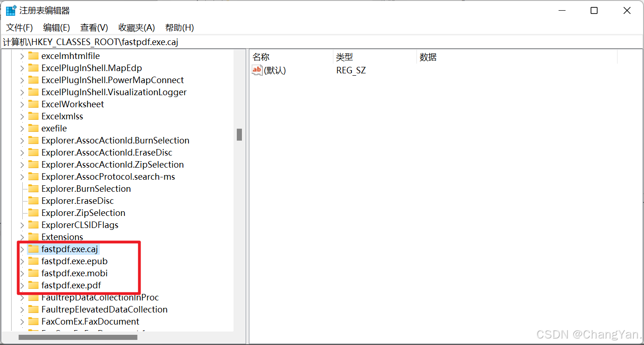
Task: Select the Explorer.BurnSelection key label
Action: [x=86, y=189]
